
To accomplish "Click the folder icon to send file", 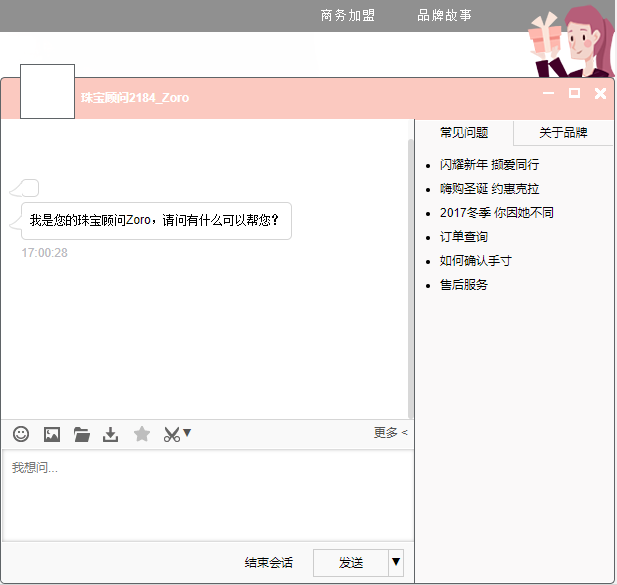I will coord(82,434).
